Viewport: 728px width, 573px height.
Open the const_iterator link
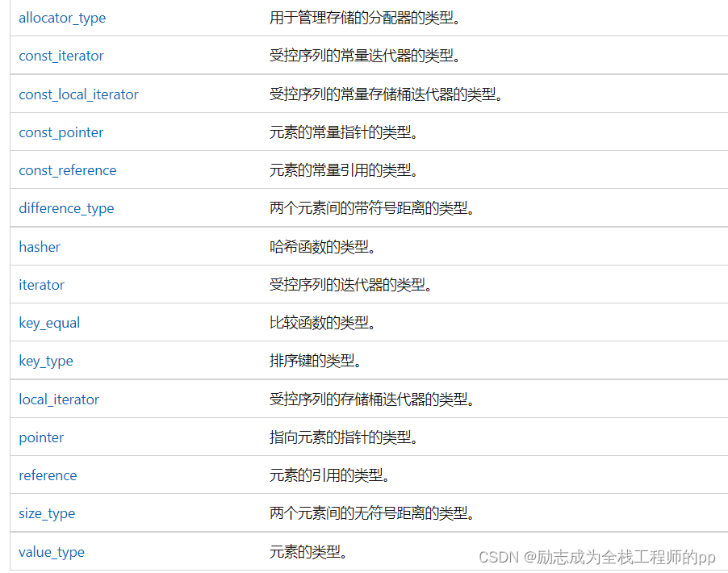coord(61,56)
